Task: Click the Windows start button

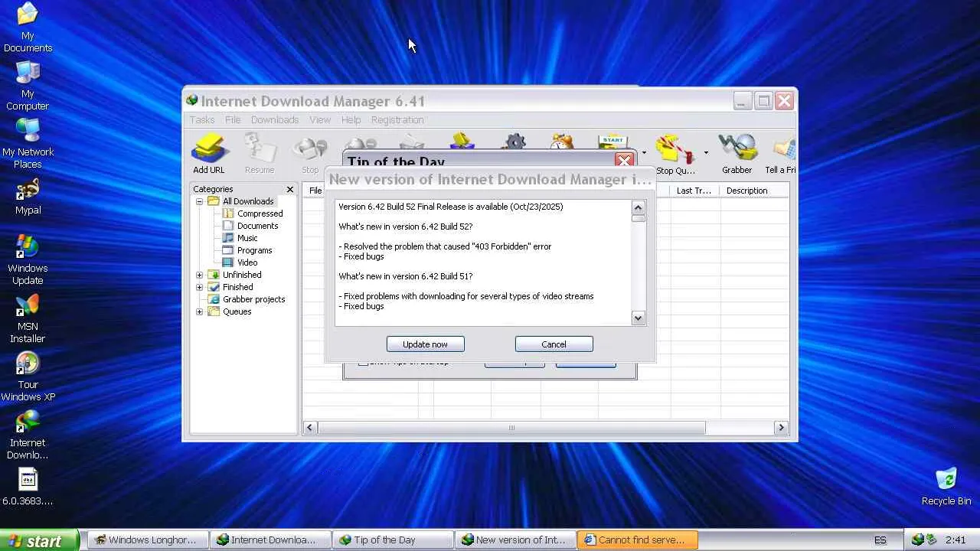Action: click(39, 540)
